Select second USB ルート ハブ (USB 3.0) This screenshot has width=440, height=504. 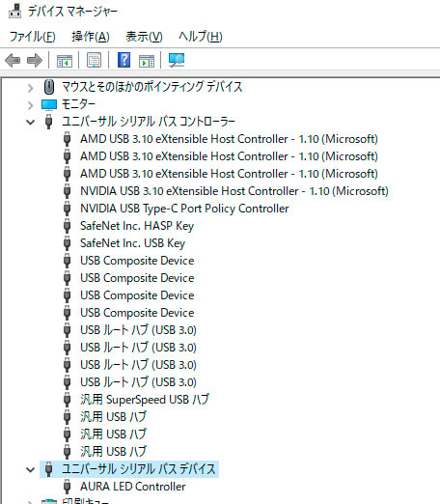point(138,348)
